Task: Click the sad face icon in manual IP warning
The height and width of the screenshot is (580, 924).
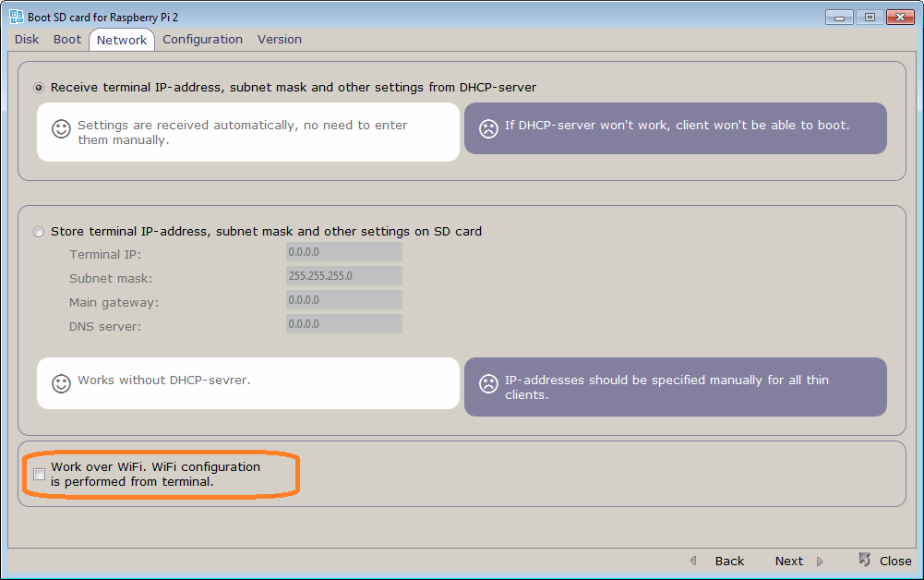Action: point(488,381)
